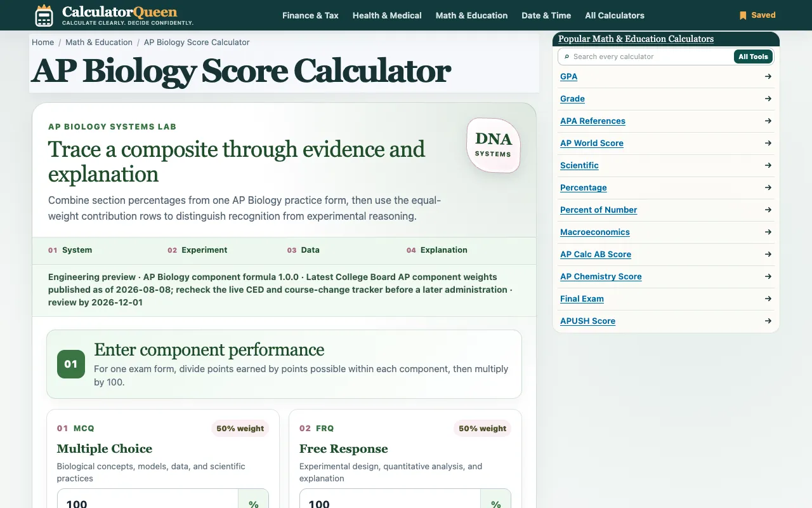Open the APA References link

tap(593, 121)
